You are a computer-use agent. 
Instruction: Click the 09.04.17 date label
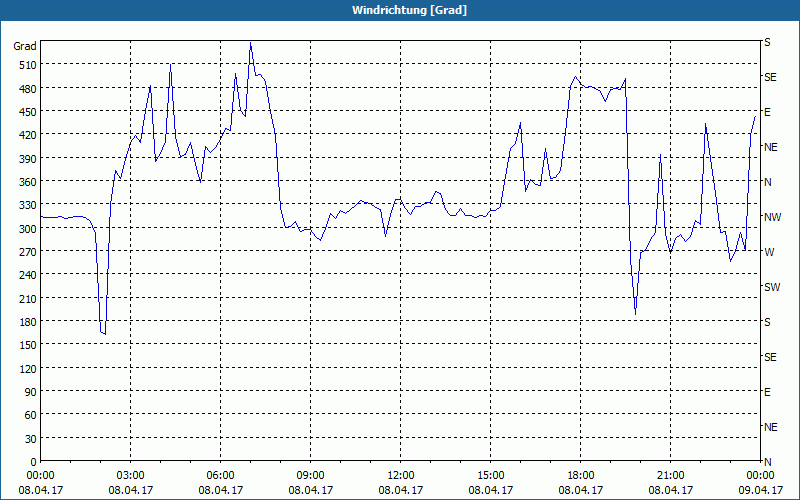pos(760,490)
